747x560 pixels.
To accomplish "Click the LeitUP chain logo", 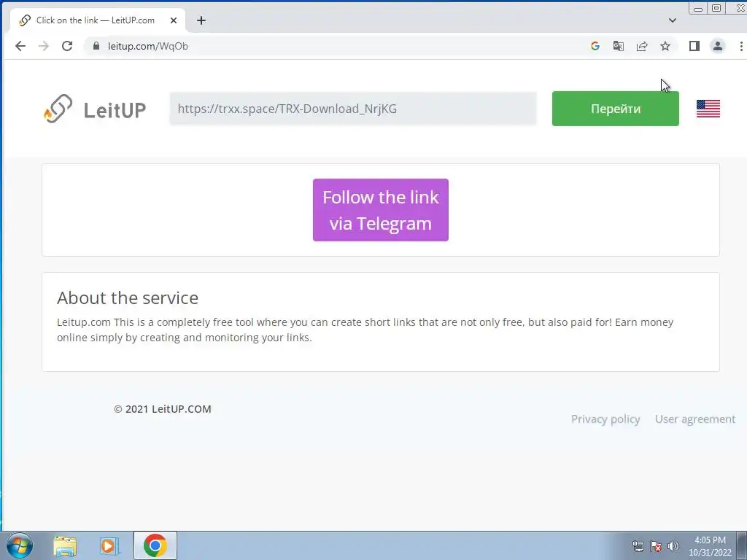I will pos(58,109).
